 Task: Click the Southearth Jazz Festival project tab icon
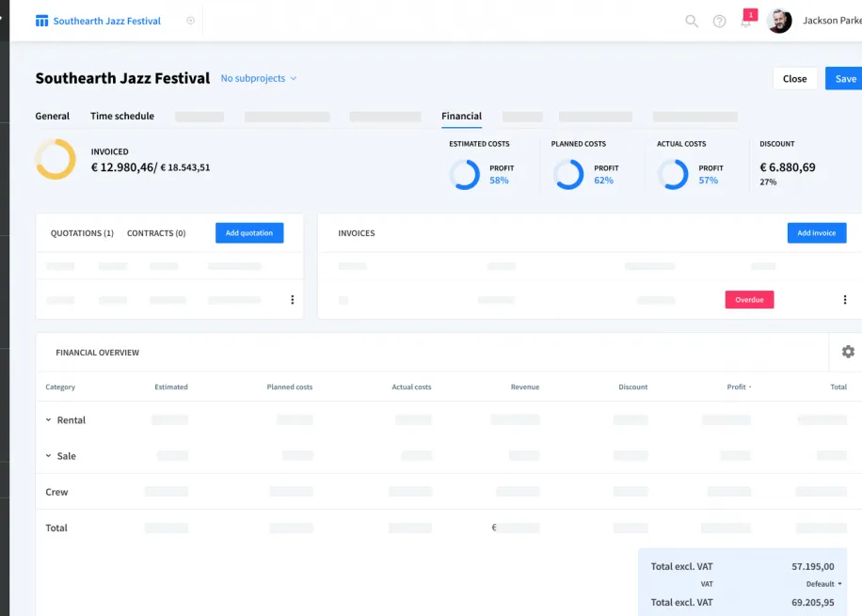pyautogui.click(x=41, y=20)
